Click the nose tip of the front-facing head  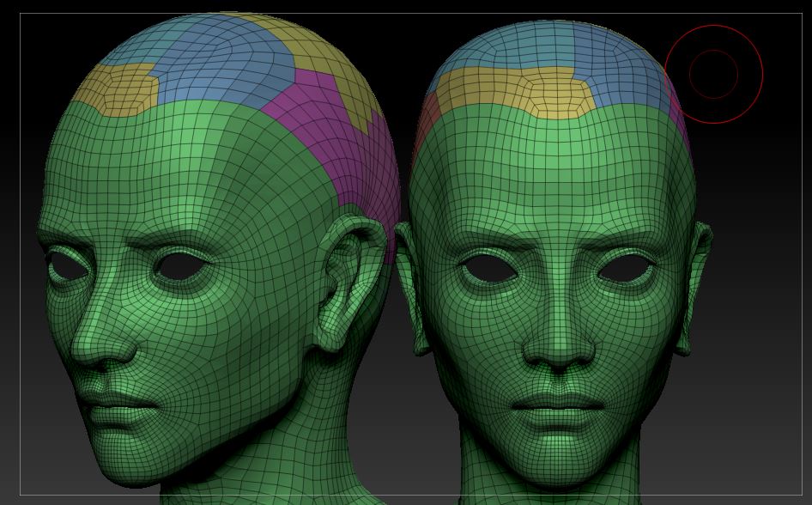coord(558,351)
